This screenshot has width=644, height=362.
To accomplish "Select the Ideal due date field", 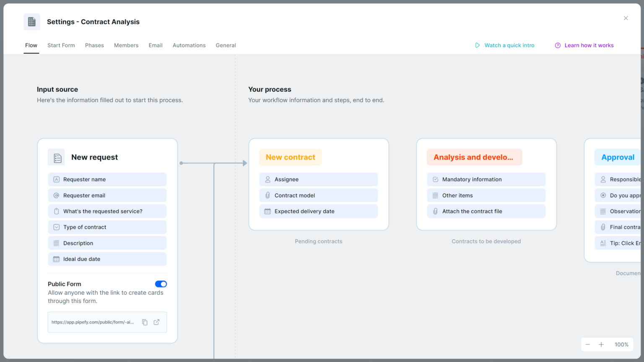I will click(107, 259).
